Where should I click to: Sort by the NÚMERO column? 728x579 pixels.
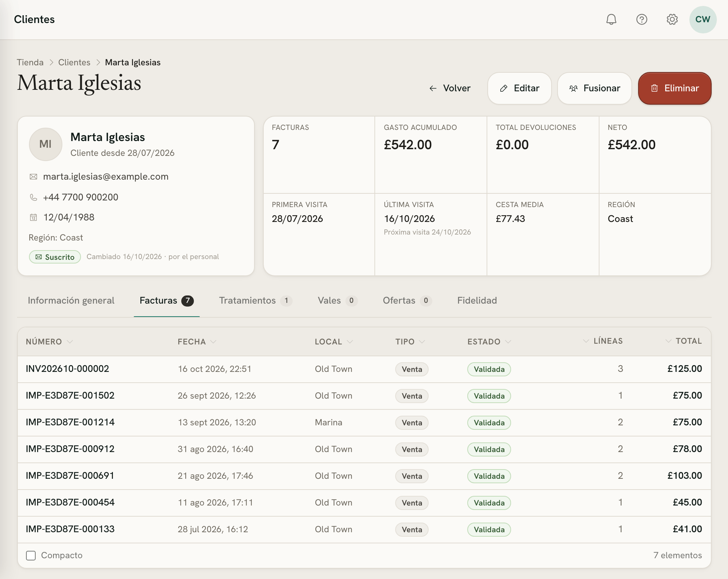click(x=49, y=341)
